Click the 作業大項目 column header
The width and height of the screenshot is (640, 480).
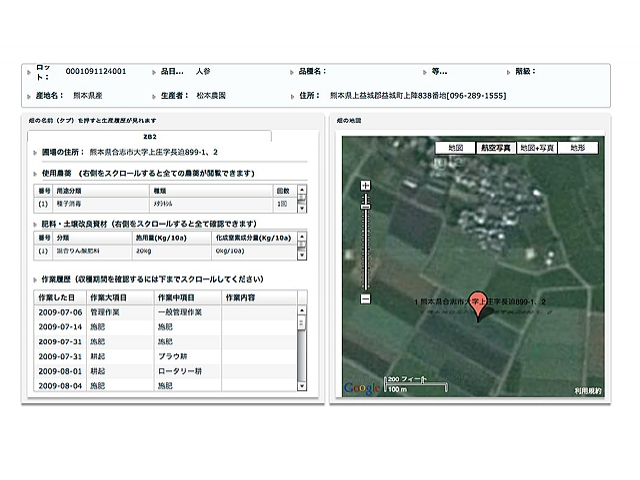120,298
